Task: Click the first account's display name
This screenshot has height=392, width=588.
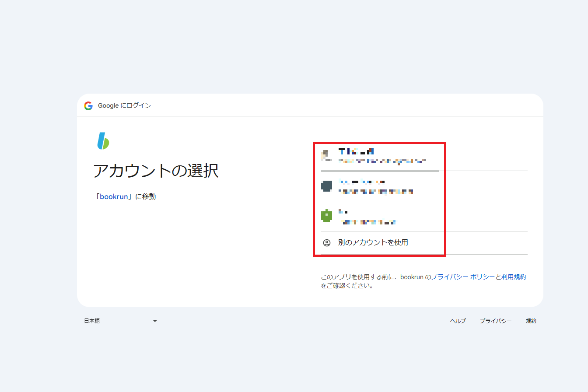Action: pos(356,151)
